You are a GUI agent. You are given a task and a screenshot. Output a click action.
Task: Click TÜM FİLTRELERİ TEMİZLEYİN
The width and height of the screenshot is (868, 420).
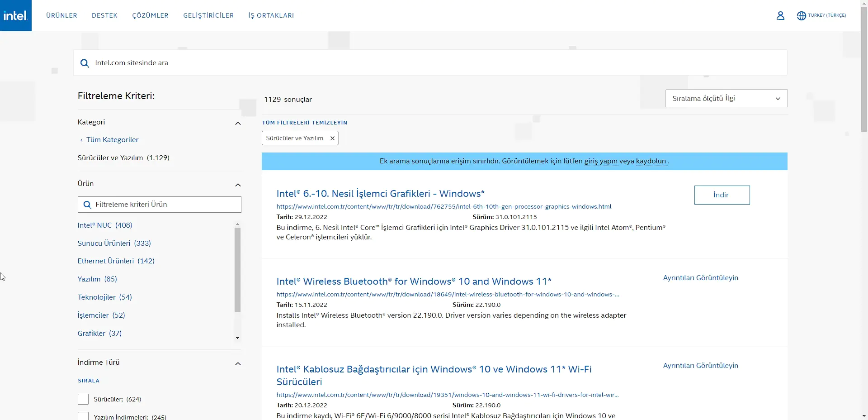[x=305, y=122]
